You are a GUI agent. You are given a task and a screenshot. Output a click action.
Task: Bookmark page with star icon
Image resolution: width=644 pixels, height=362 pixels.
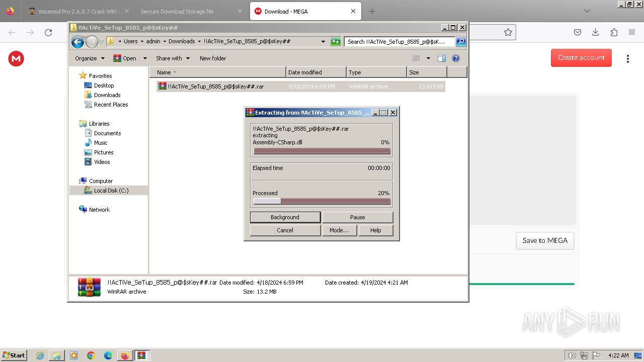(x=508, y=32)
